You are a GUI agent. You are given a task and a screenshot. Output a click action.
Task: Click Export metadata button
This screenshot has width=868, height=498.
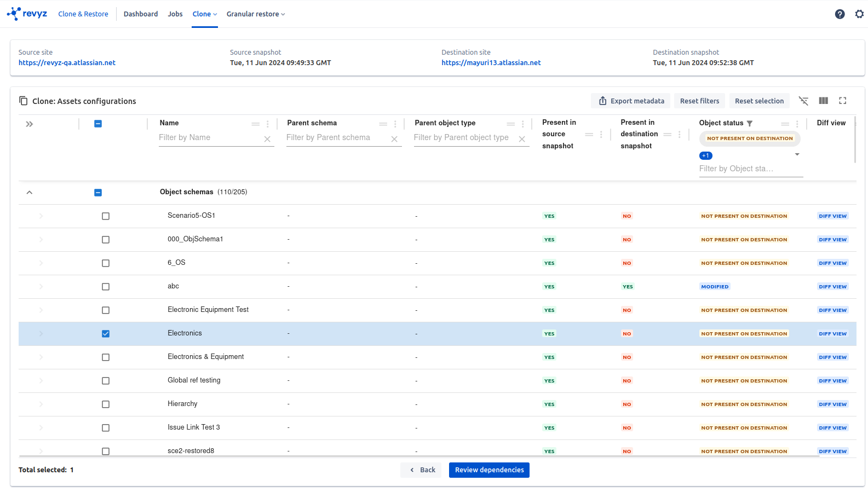click(x=631, y=101)
